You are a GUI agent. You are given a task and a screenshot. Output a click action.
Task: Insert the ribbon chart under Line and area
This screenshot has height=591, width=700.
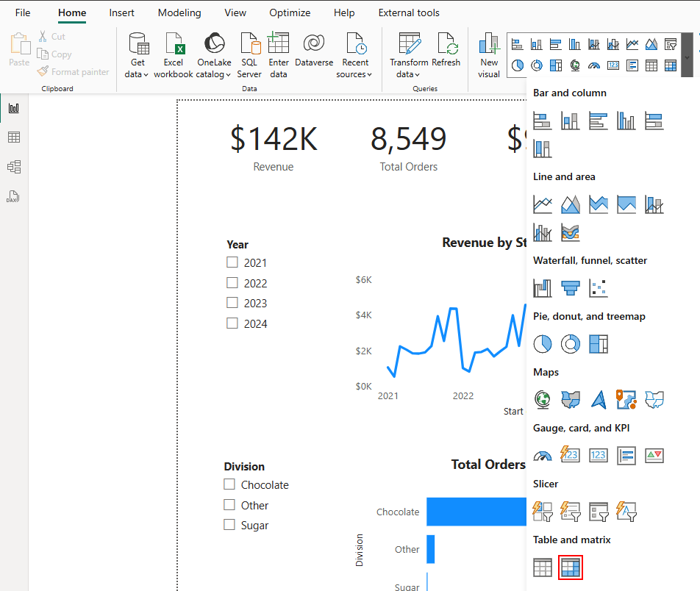tap(570, 232)
